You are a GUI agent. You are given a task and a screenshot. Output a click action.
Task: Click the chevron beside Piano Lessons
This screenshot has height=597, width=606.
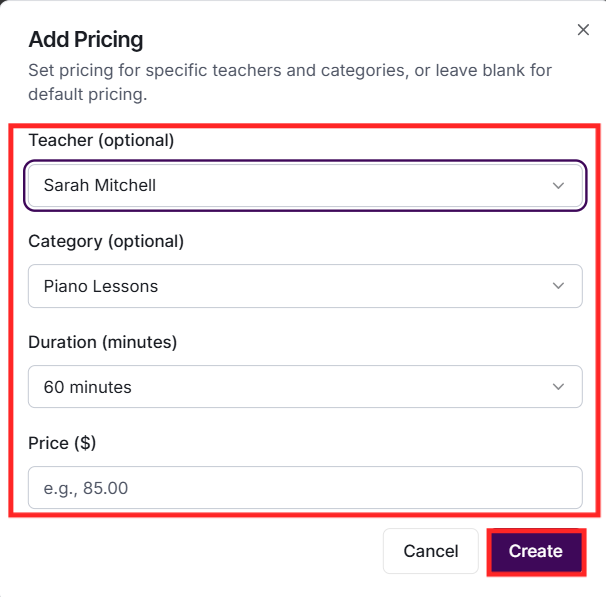click(x=559, y=286)
